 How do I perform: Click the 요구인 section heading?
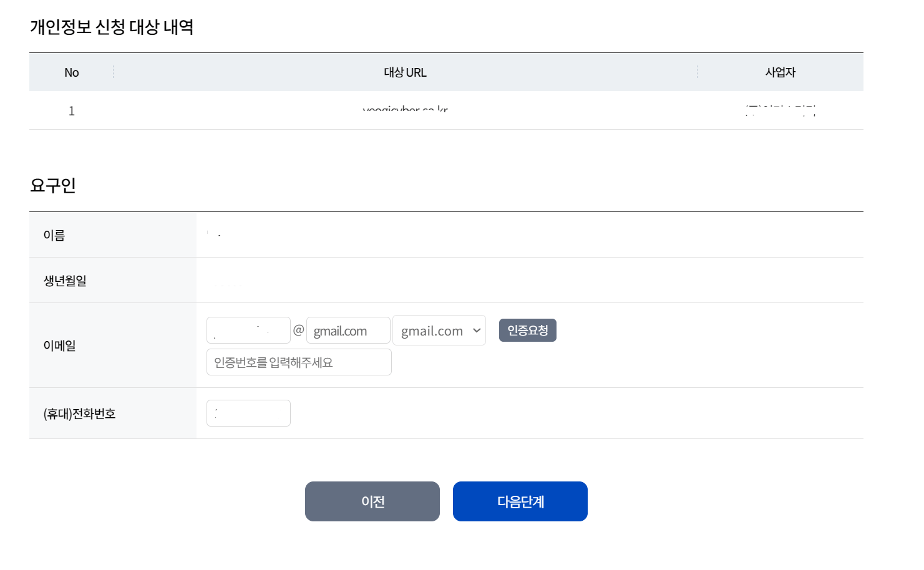point(52,185)
